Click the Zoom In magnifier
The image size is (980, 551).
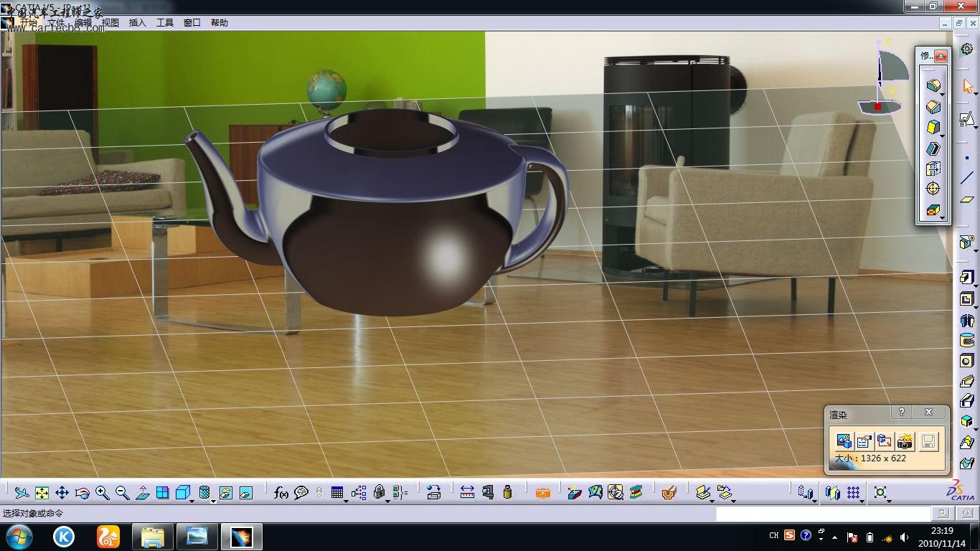point(102,493)
